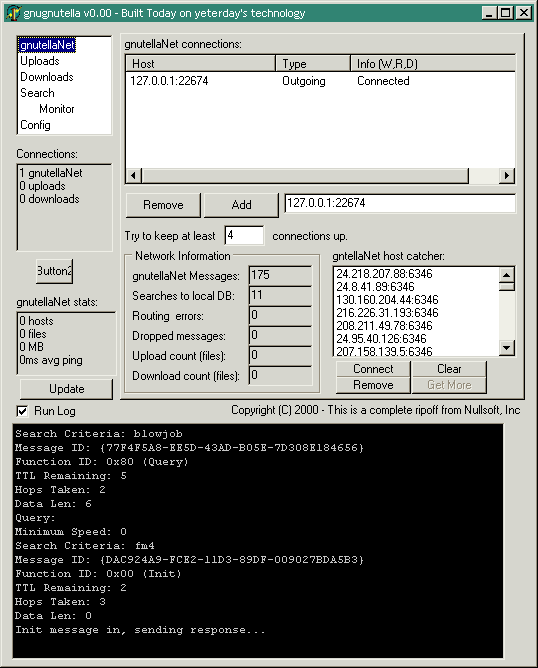This screenshot has width=538, height=668.
Task: Clear the host catcher list
Action: [x=449, y=369]
